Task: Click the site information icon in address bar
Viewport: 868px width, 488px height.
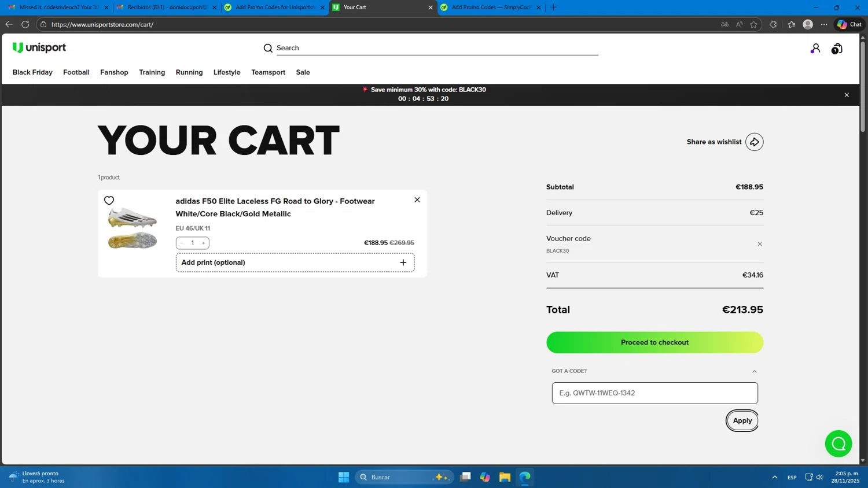Action: tap(43, 24)
